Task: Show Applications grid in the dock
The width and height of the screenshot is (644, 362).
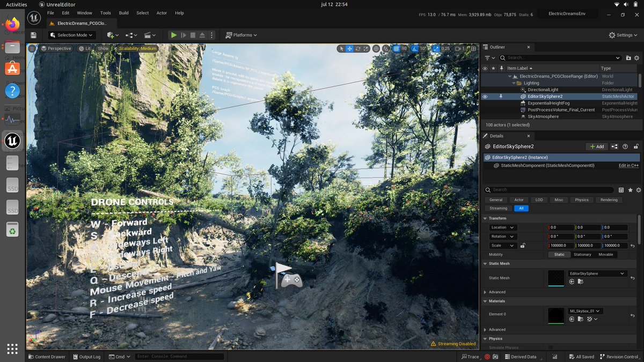Action: (12, 349)
